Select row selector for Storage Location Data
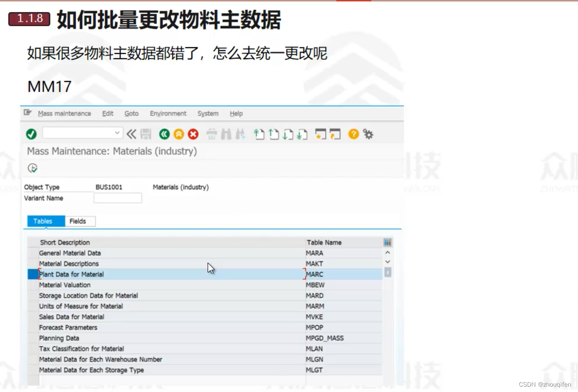 point(33,296)
